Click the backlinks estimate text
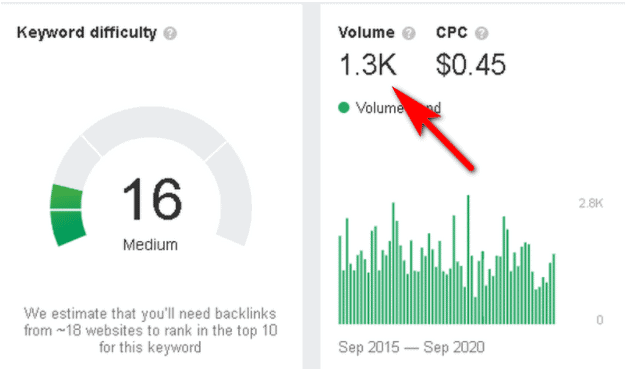 click(x=150, y=330)
